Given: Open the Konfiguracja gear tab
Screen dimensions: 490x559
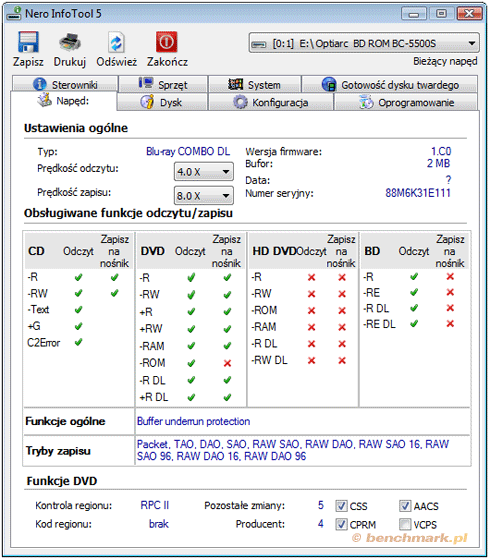Looking at the screenshot, I should (x=271, y=102).
